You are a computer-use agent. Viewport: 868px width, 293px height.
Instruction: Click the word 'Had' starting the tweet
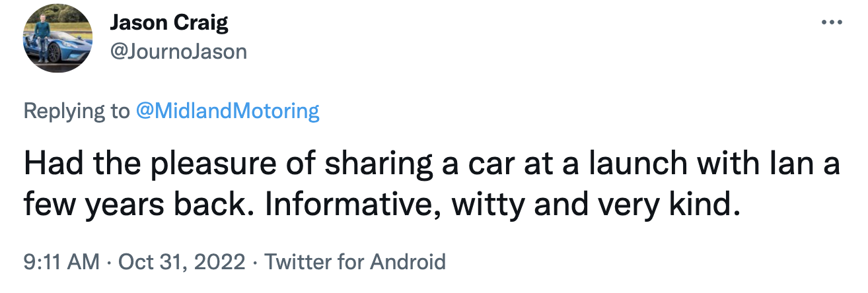48,165
